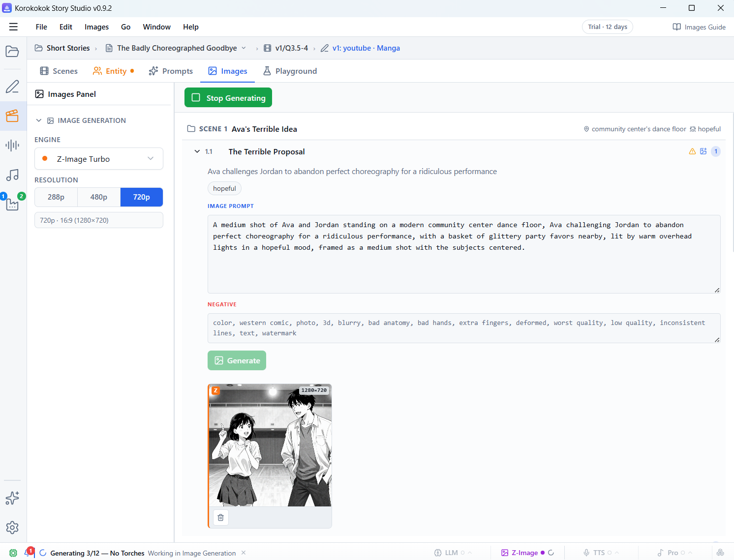Select 480p resolution
Viewport: 734px width, 560px height.
[99, 197]
